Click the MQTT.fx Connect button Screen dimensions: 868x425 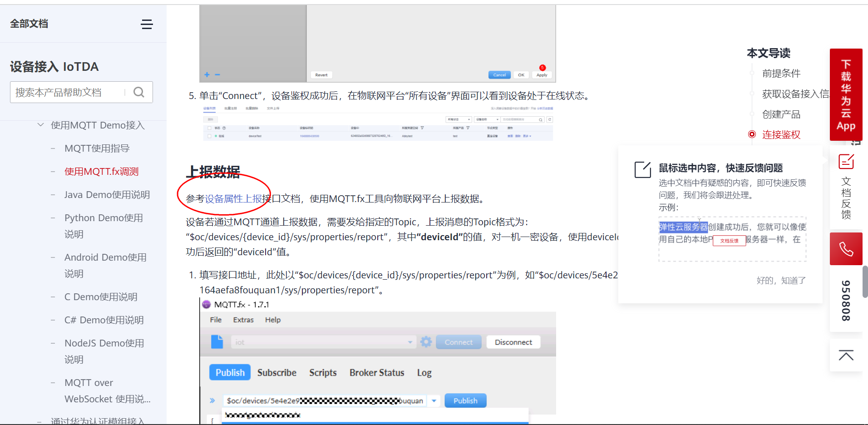459,342
